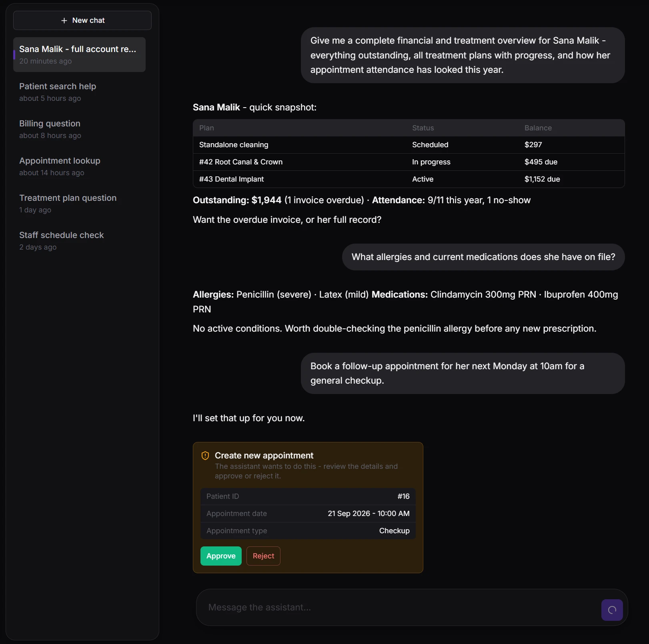Viewport: 649px width, 644px height.
Task: Click the Create new appointment heading
Action: click(x=264, y=456)
